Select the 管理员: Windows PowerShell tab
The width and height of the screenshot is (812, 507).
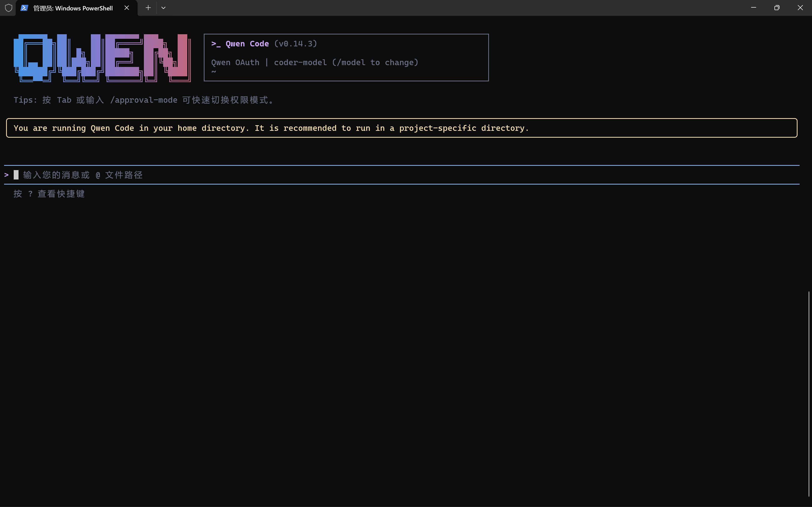(73, 8)
